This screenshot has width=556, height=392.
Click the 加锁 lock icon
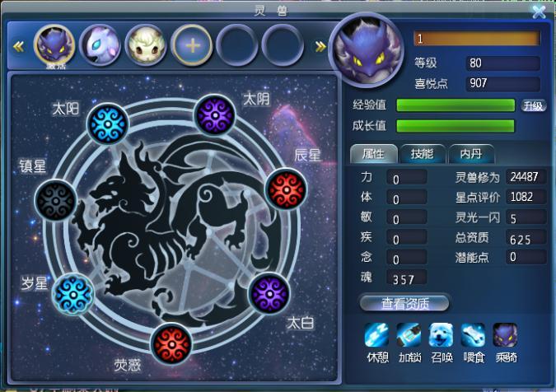[409, 335]
